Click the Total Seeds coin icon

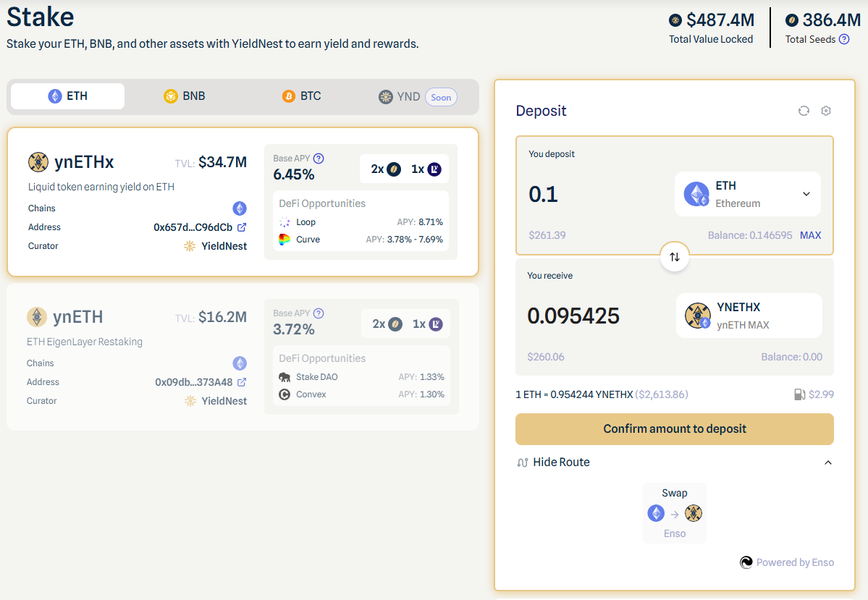(x=792, y=20)
